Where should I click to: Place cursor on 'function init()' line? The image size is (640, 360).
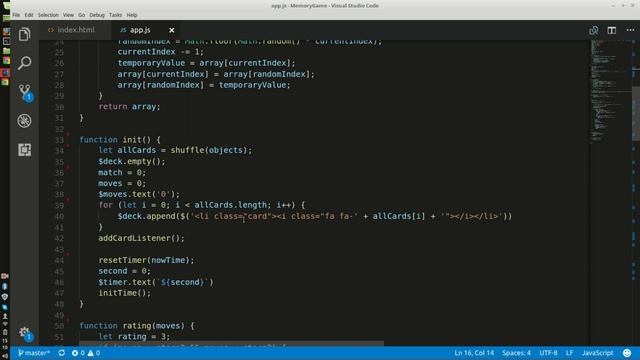(x=120, y=140)
